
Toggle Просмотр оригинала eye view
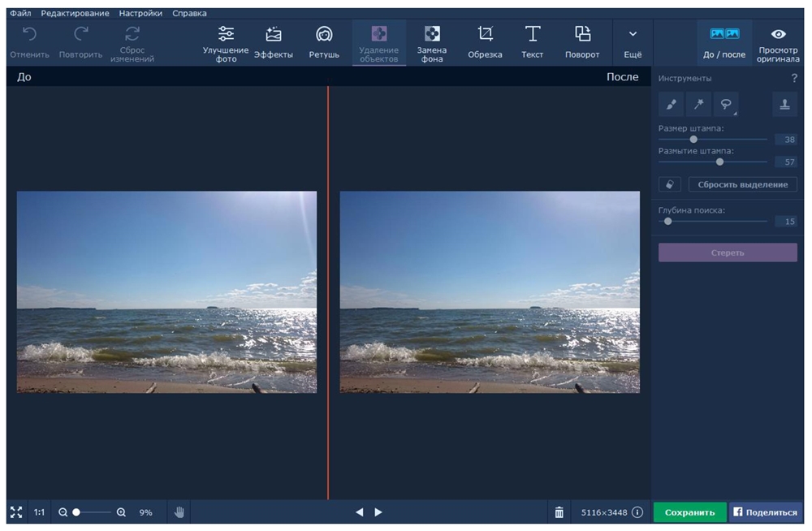click(778, 45)
